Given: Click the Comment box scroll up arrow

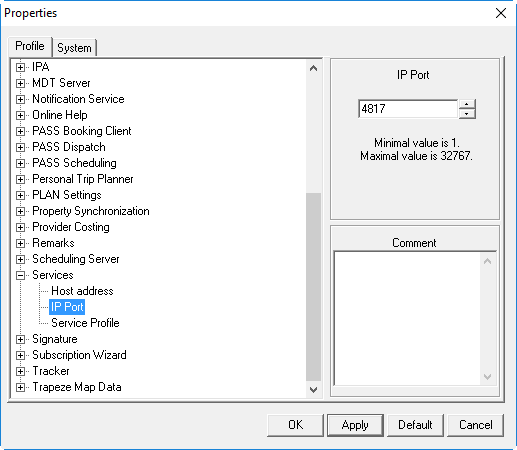Looking at the screenshot, I should click(x=487, y=261).
